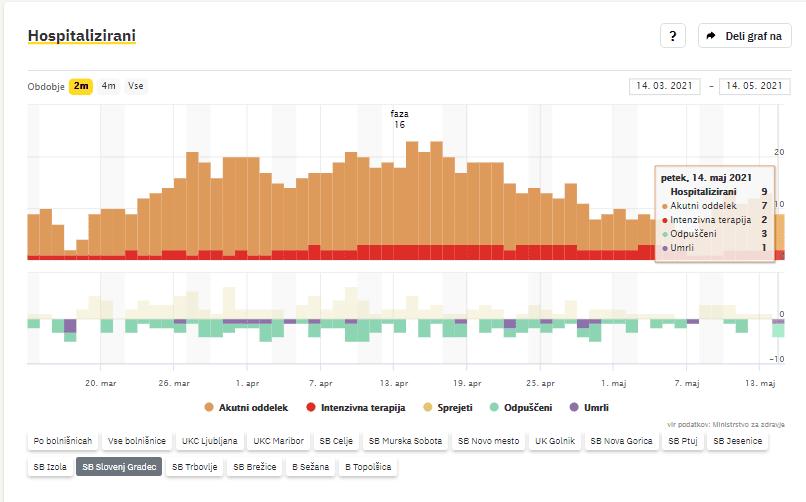Click the Hospitalizirani heading link
806x502 pixels.
(x=82, y=36)
